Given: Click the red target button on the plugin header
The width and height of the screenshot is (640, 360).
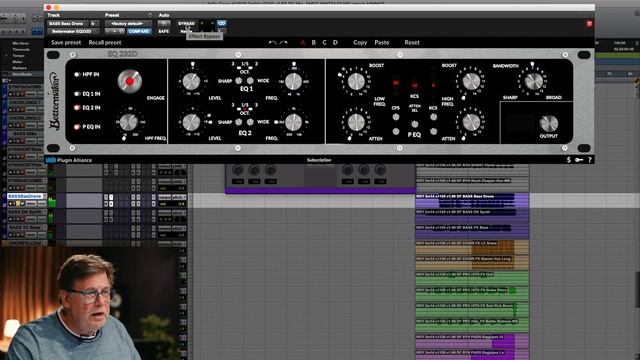Looking at the screenshot, I should pyautogui.click(x=589, y=24).
